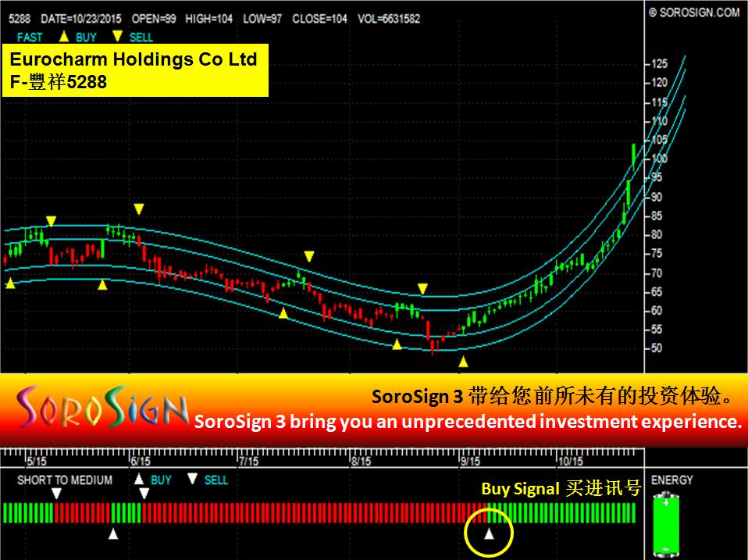Click the buy signal marker before the 5/15 tick
Screen dimensions: 748x560
pos(10,284)
